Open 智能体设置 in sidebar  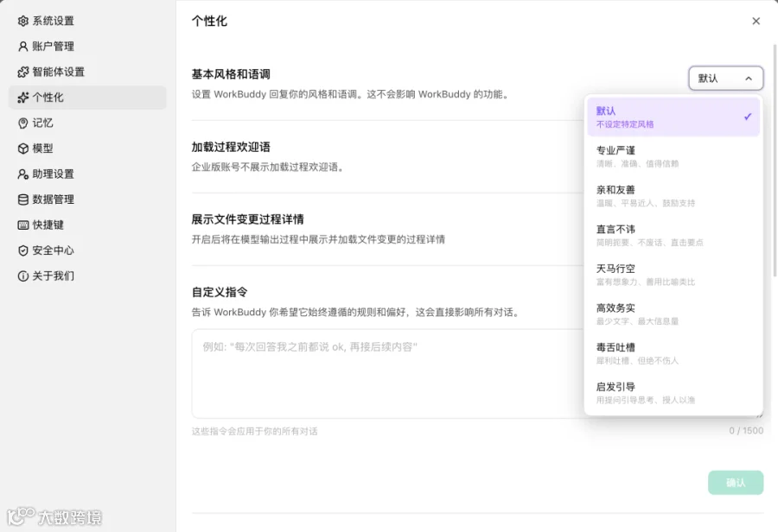[x=87, y=72]
